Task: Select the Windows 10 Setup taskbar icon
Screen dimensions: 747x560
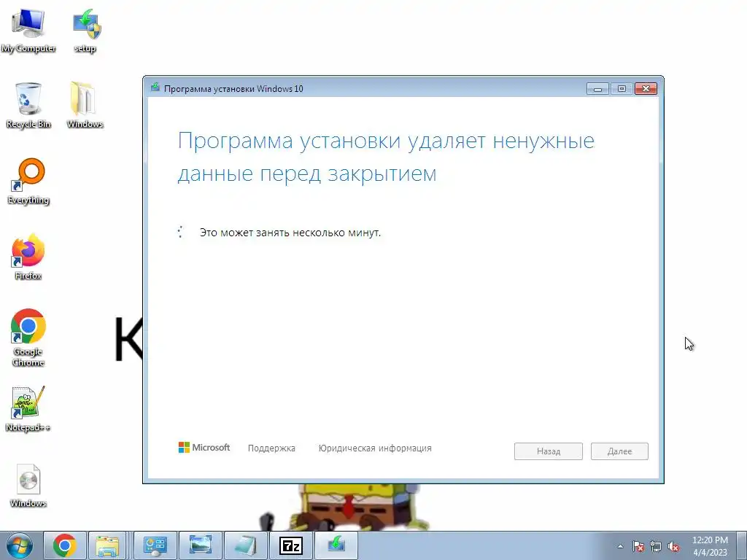Action: 336,545
